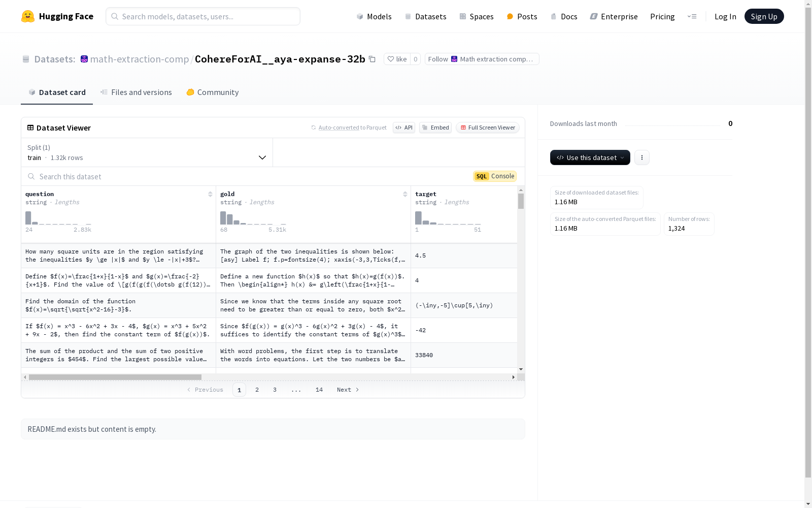The height and width of the screenshot is (508, 812).
Task: Click the question cell starting 'Find the domain'
Action: point(119,305)
